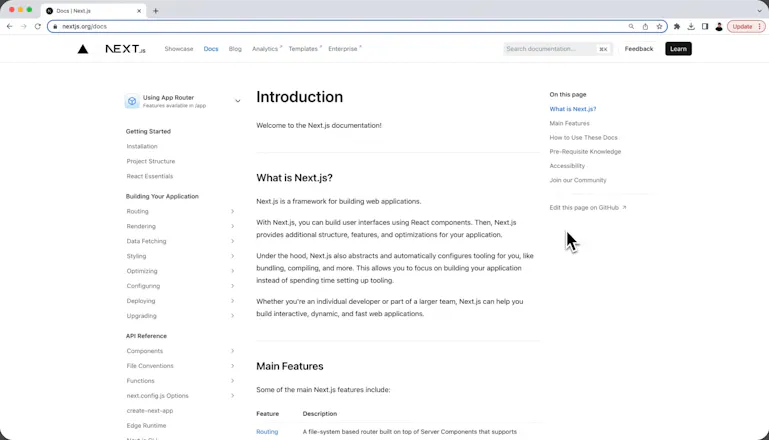Expand the Rendering sidebar section
Screen dimensions: 769x440
(232, 226)
